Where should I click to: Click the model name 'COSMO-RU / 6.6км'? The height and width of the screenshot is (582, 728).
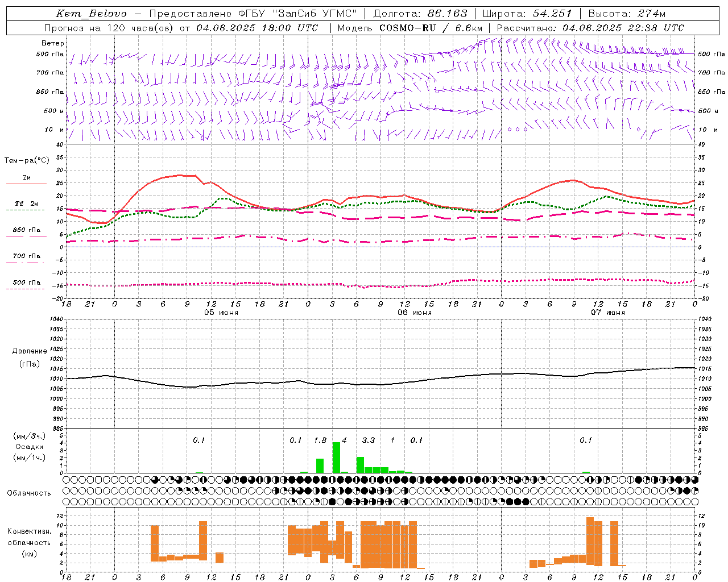click(431, 28)
